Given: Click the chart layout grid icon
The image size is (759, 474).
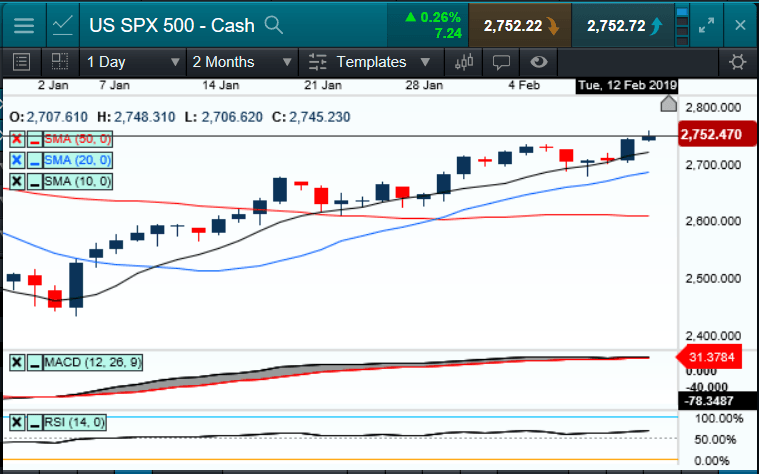Looking at the screenshot, I should [x=60, y=62].
